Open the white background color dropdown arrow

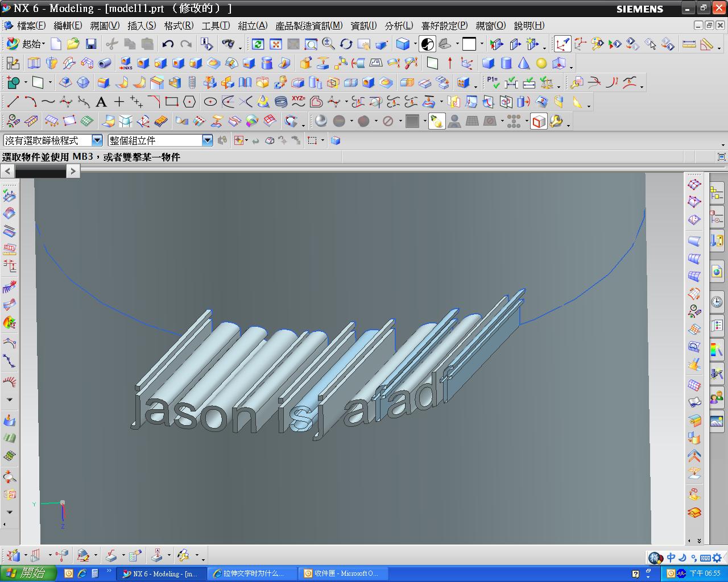pos(482,44)
